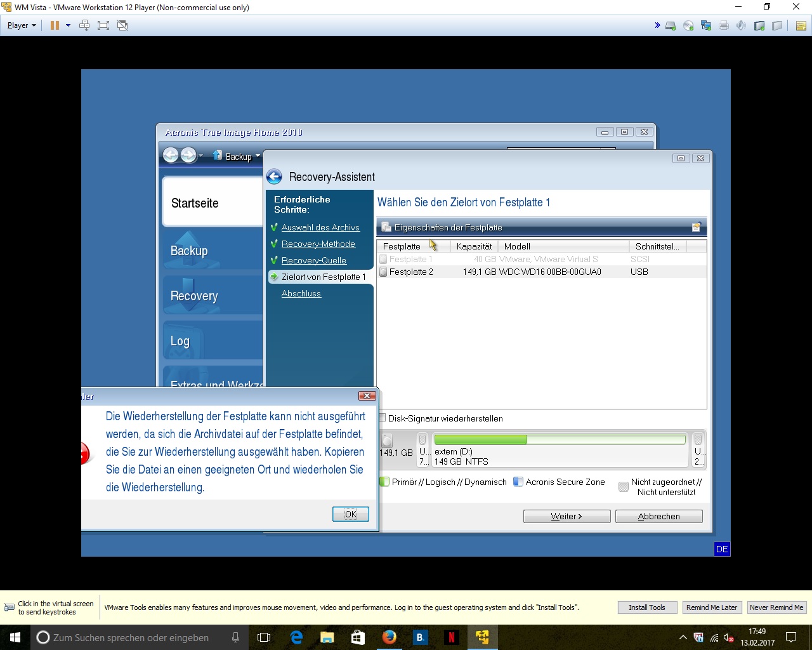Click the VMware Unity mode icon
The width and height of the screenshot is (812, 650).
tap(122, 25)
